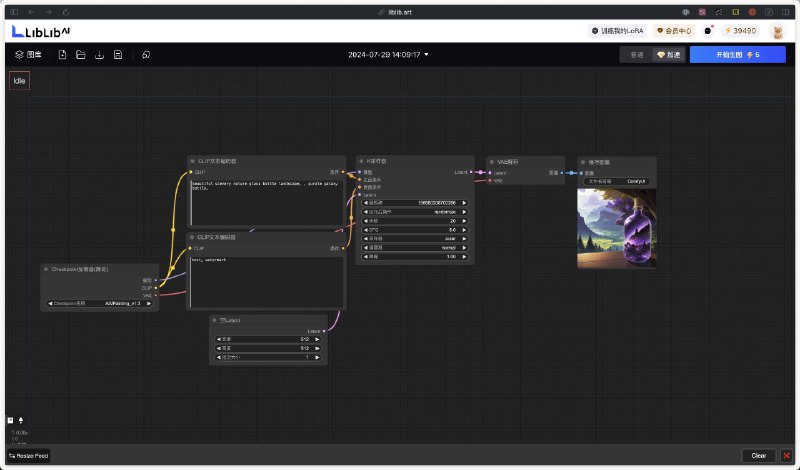Screen dimensions: 800x470
Task: Decrease steps value 20 with left arrow
Action: 365,221
